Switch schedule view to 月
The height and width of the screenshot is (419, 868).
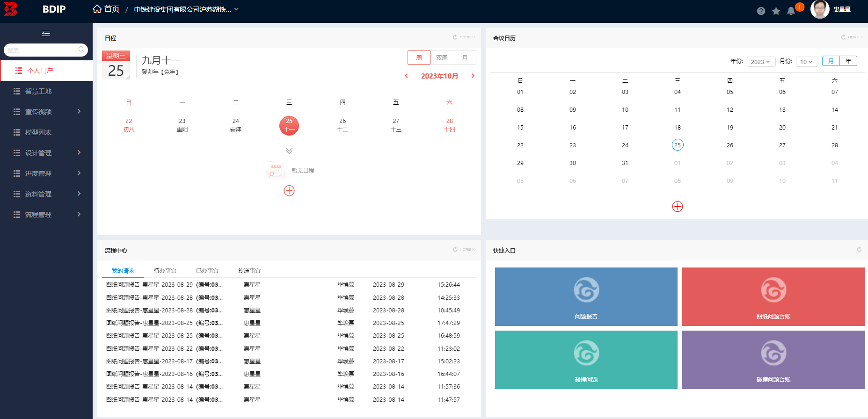465,58
